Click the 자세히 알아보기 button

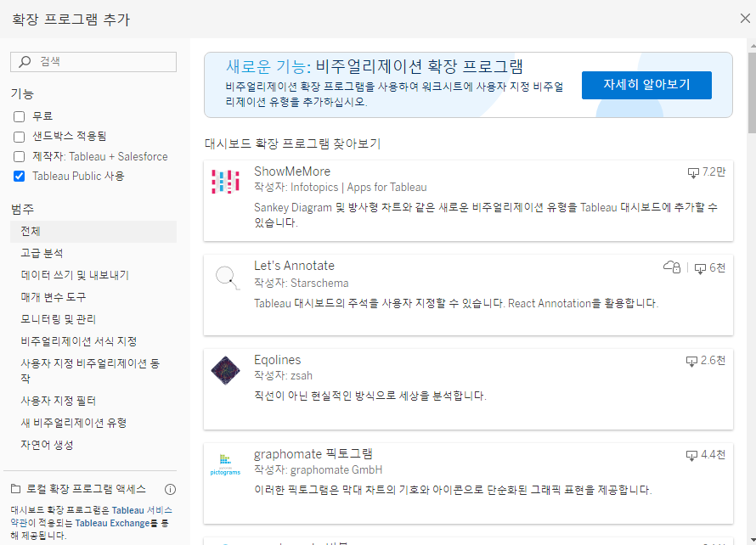point(646,85)
